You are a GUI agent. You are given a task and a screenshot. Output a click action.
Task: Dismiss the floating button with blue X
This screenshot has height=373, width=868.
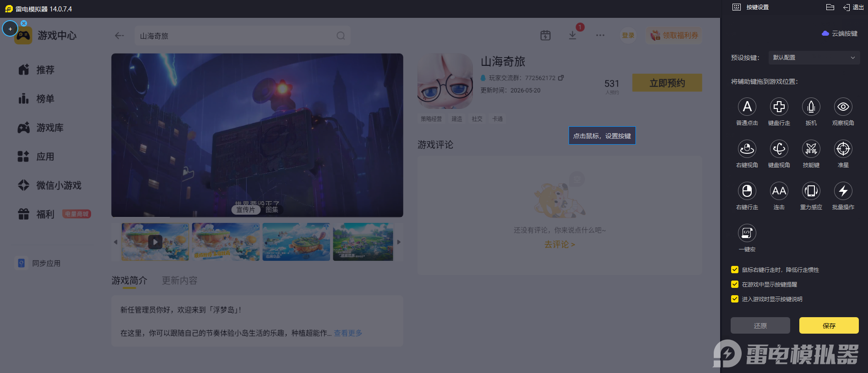24,23
